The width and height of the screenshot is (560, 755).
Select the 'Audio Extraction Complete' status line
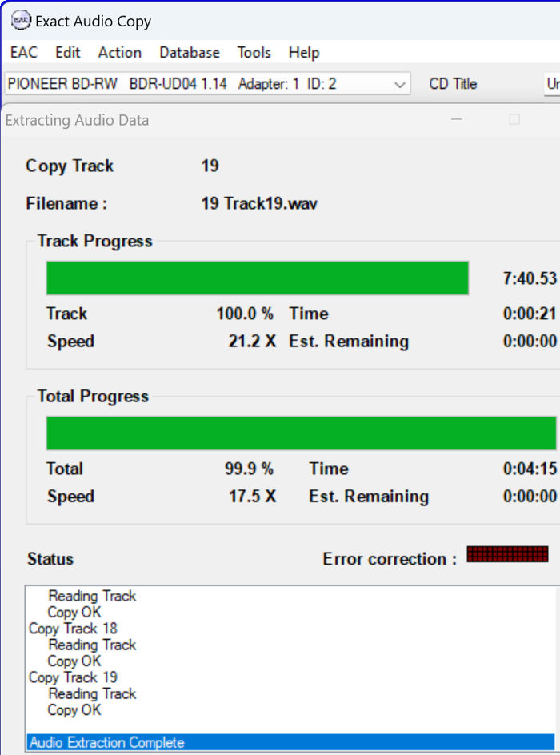[x=291, y=742]
